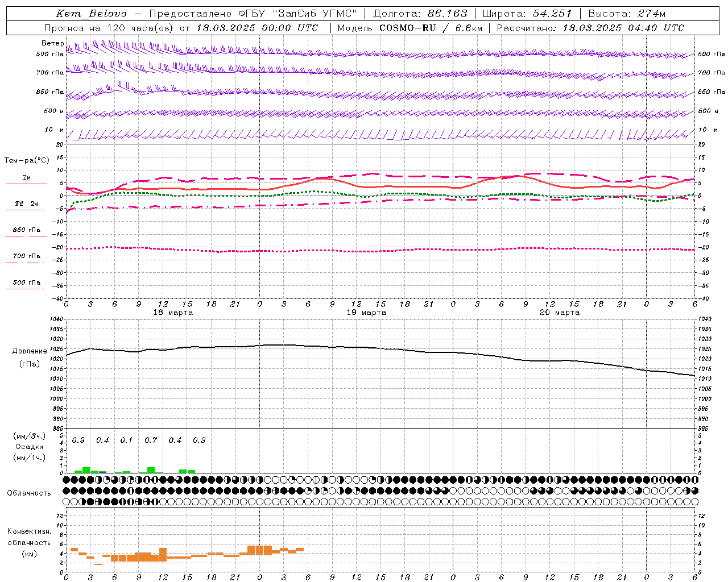Click the dash-dot 700 гПа temperature legend line

coord(26,262)
